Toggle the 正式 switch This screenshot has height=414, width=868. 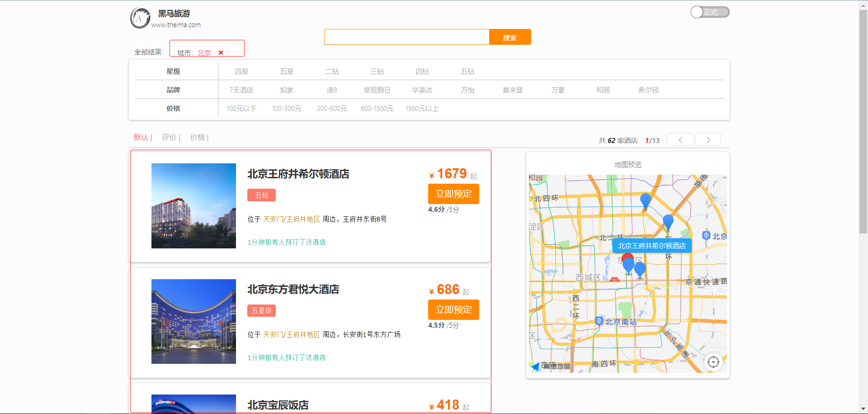point(710,12)
